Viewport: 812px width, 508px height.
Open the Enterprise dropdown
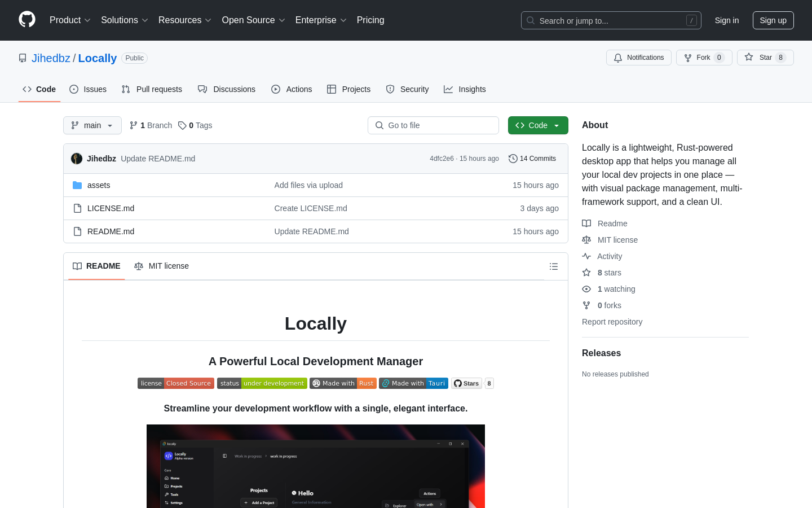coord(321,20)
